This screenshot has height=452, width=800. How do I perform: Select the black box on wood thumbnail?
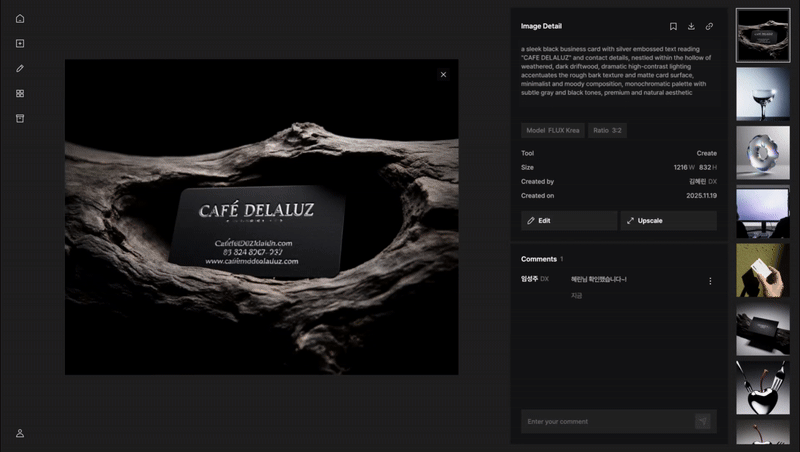(763, 329)
